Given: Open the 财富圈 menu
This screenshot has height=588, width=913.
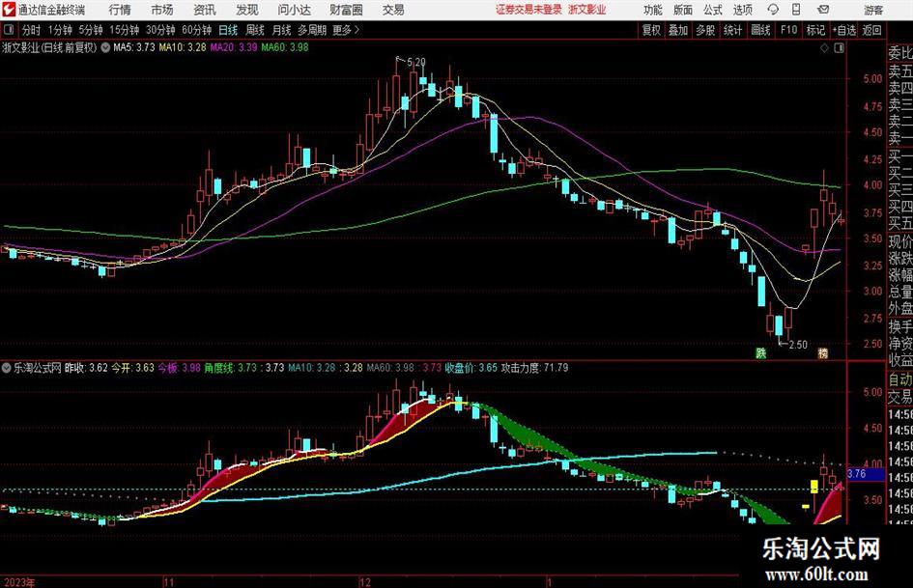Looking at the screenshot, I should (x=346, y=10).
